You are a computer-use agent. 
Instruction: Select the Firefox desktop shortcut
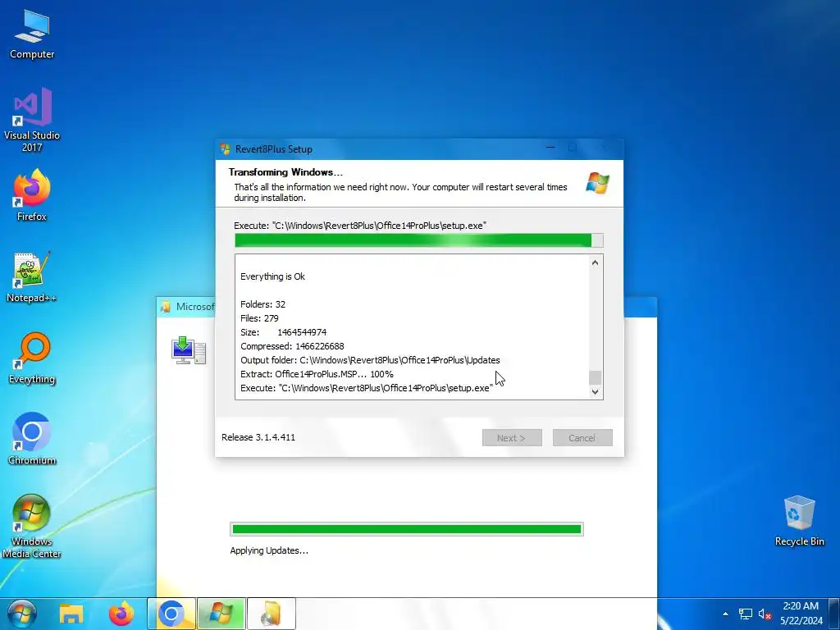coord(32,195)
